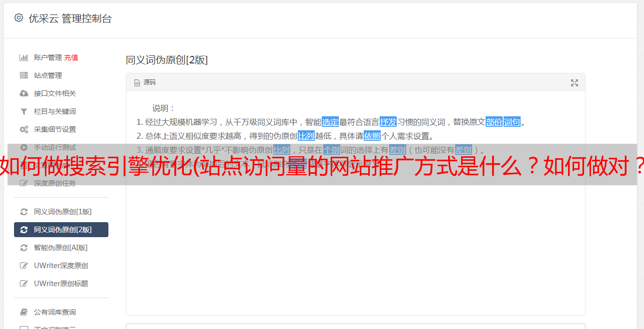Click highlighted word 选定 in editor

[x=330, y=122]
